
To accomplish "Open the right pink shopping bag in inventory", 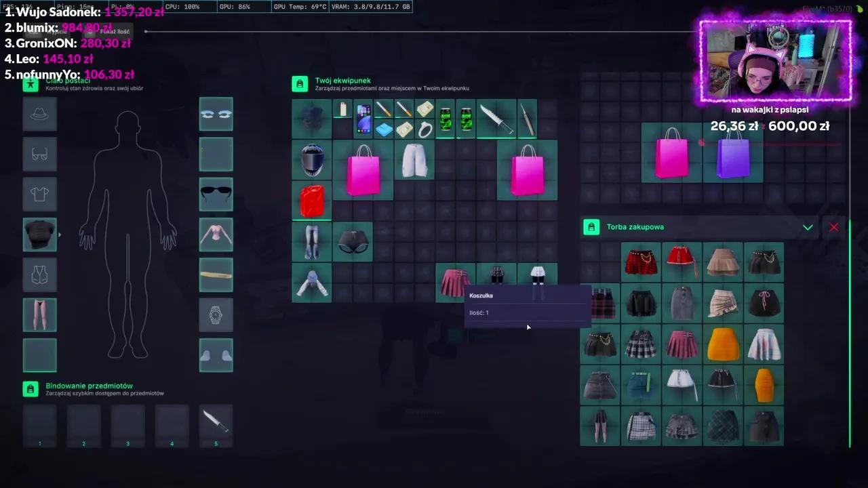I will tap(527, 170).
